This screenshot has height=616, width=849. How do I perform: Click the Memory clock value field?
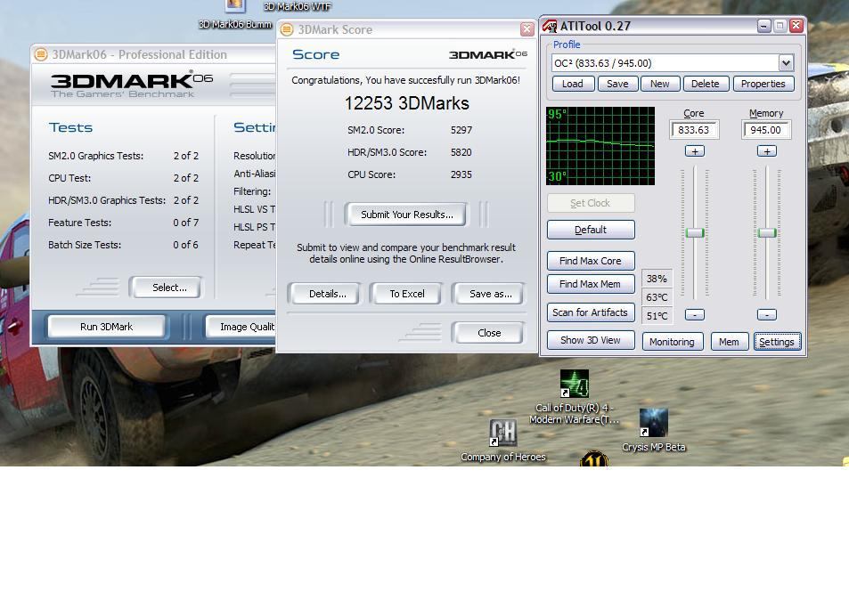(x=765, y=130)
